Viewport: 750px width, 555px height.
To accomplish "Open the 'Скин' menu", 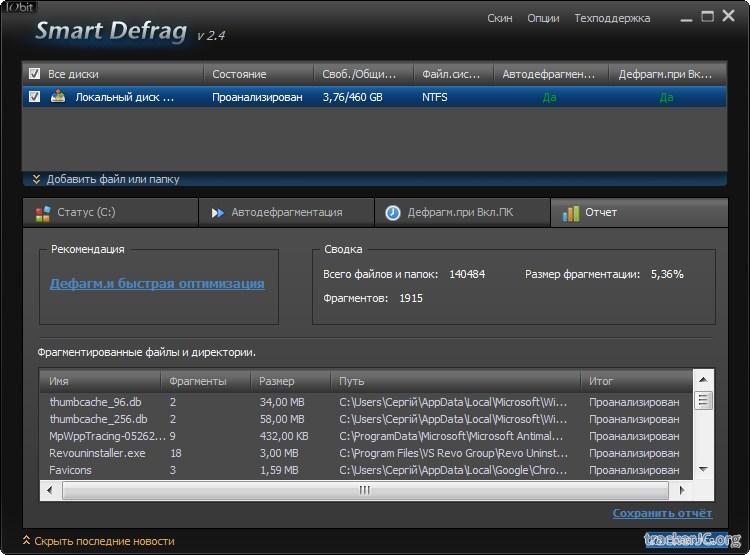I will (x=500, y=18).
